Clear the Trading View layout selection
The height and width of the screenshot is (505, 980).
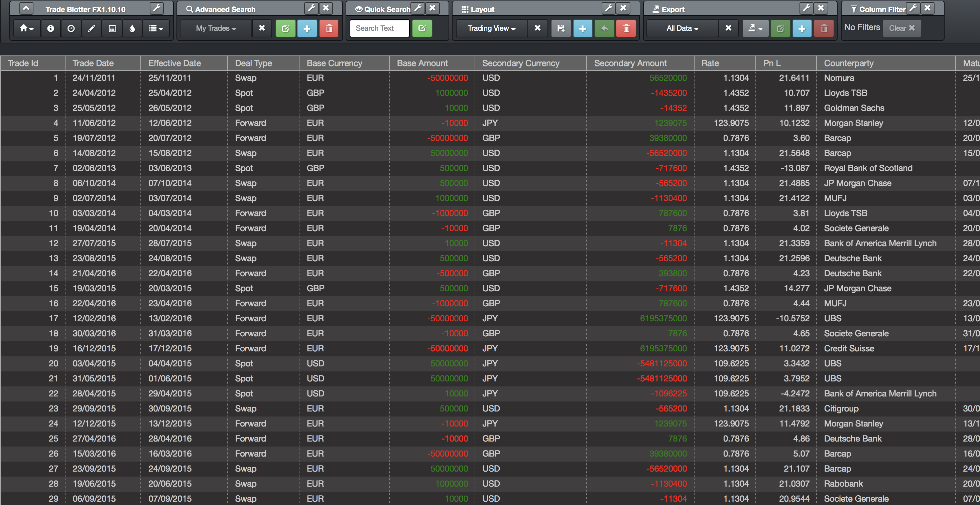coord(537,28)
